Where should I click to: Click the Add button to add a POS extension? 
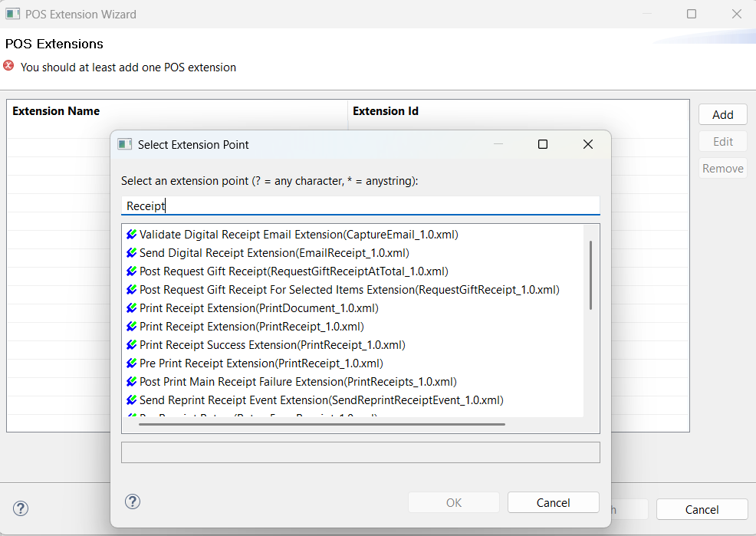coord(722,113)
